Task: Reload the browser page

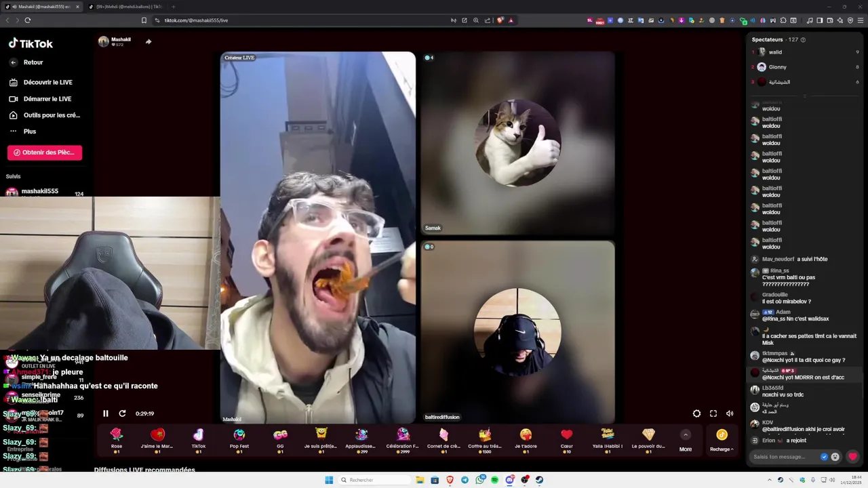Action: click(x=28, y=20)
